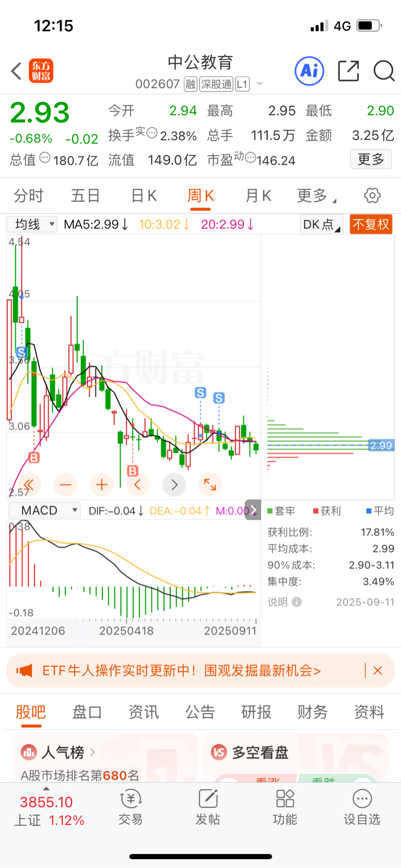Tap the info icon beside 总值
401x868 pixels.
[45, 157]
